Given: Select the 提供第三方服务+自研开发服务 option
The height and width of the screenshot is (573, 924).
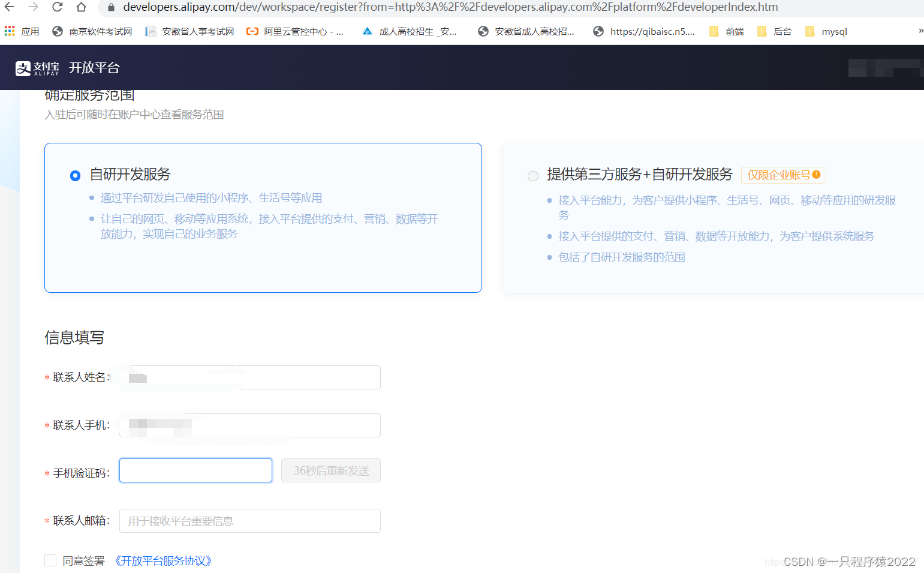Looking at the screenshot, I should 532,176.
